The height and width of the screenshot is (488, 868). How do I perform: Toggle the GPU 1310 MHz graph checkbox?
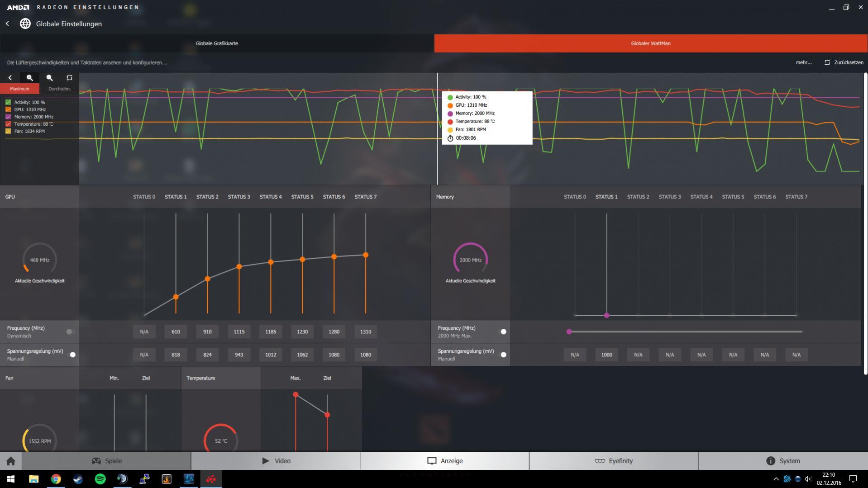point(8,109)
